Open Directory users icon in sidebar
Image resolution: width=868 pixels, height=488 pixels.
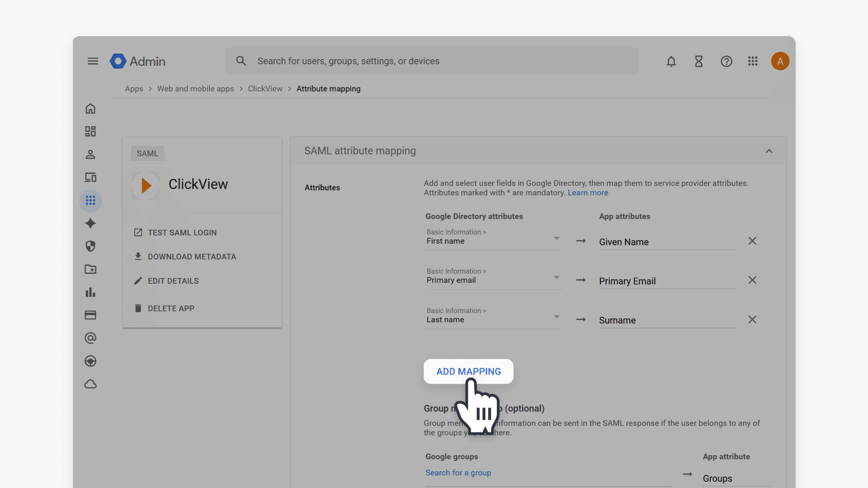(90, 155)
